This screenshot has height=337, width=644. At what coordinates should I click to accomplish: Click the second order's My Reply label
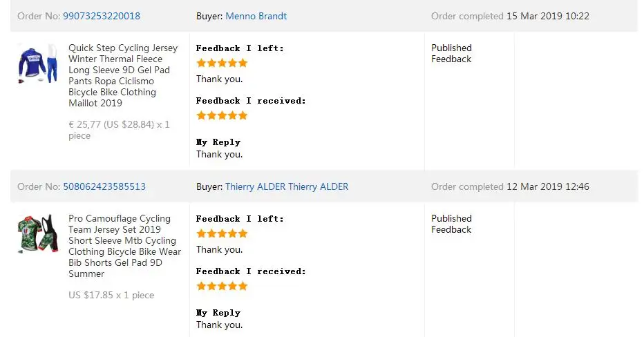(218, 313)
